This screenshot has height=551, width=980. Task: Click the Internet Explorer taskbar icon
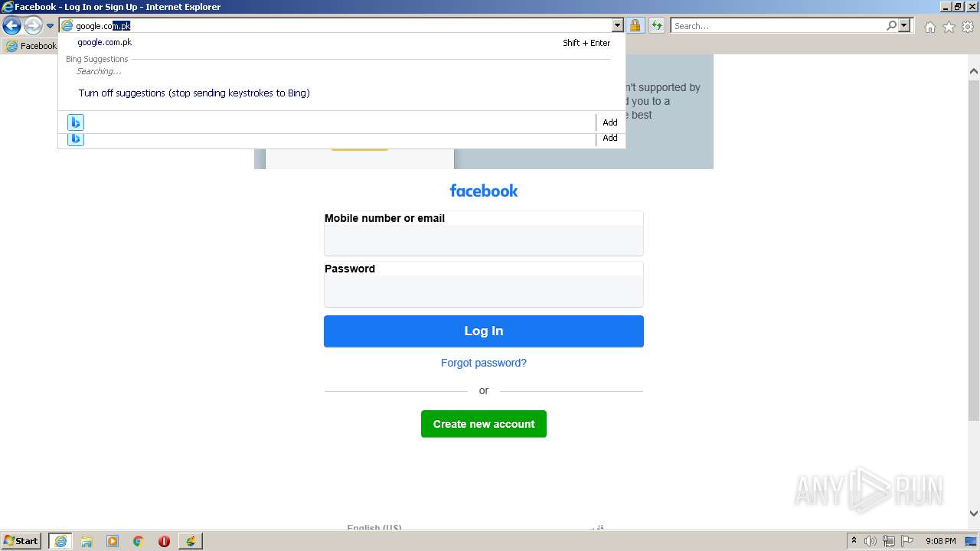(x=60, y=541)
